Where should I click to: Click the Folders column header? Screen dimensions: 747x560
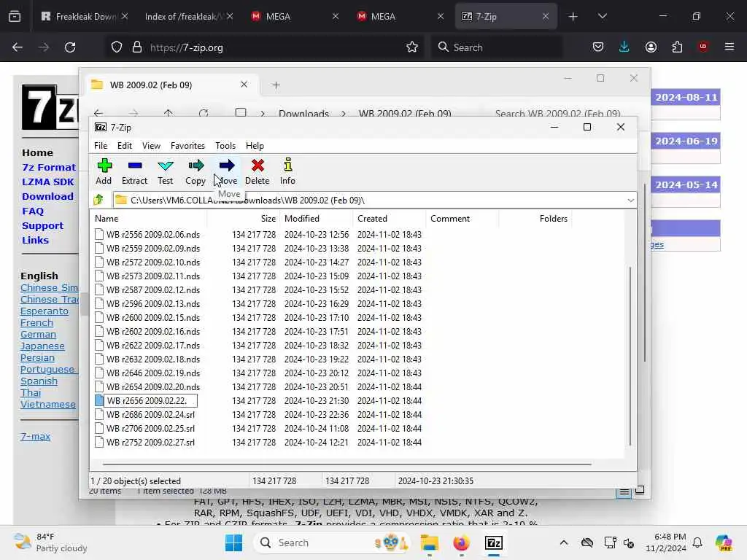coord(535,219)
